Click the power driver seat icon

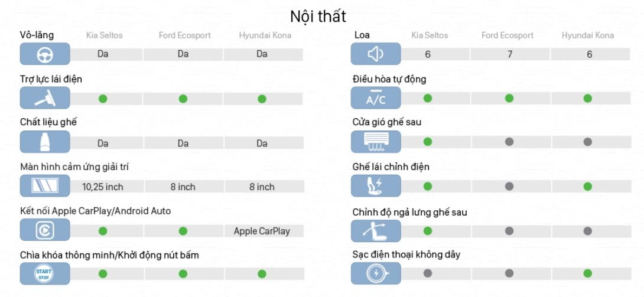pyautogui.click(x=376, y=186)
